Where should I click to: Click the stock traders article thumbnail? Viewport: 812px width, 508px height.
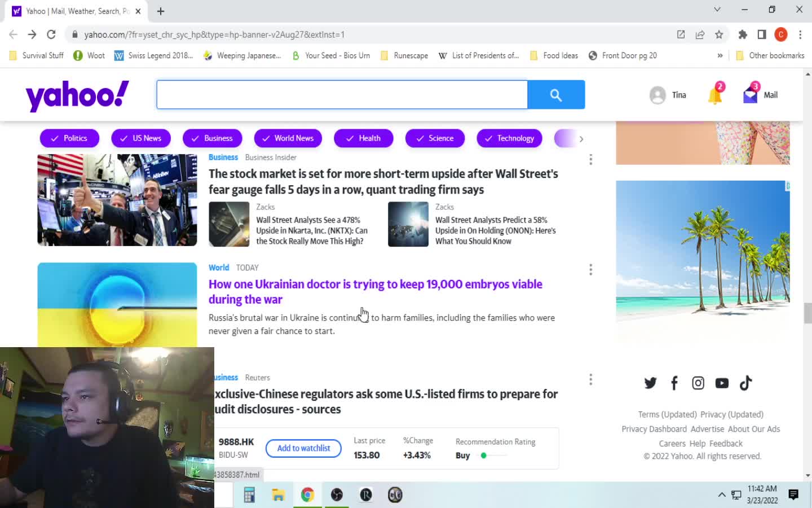117,200
